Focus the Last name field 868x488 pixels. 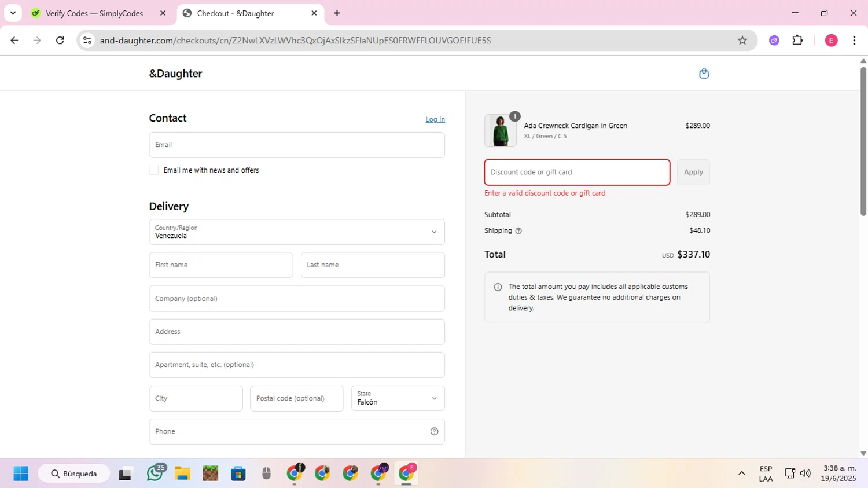point(373,265)
